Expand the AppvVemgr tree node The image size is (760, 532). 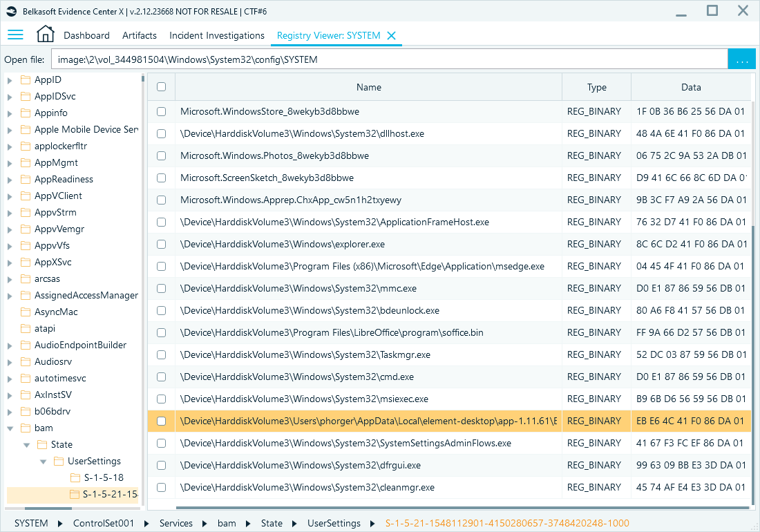point(10,229)
